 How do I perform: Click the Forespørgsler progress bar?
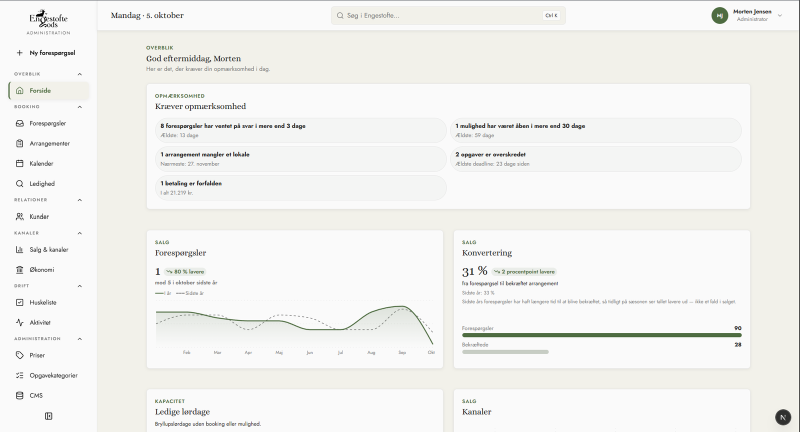(602, 335)
